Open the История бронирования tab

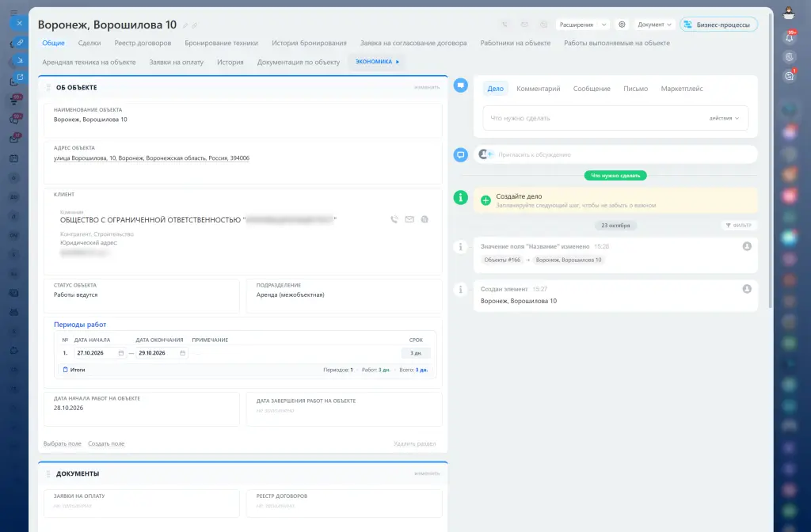[x=310, y=43]
